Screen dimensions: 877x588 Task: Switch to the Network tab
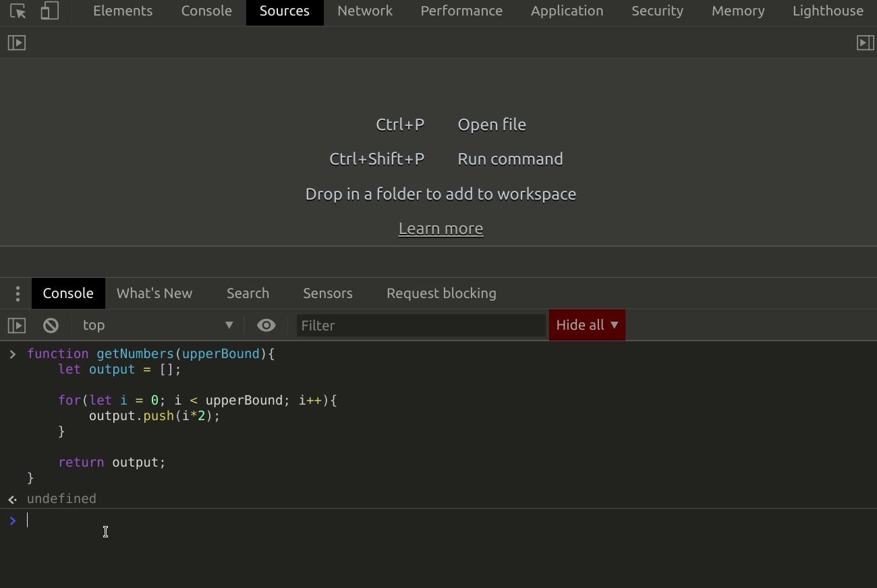pos(364,11)
